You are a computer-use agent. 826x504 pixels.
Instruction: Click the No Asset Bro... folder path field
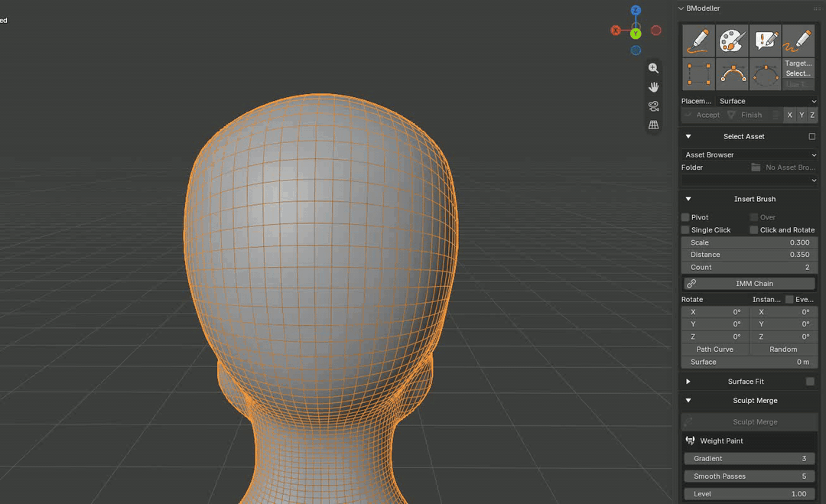(x=783, y=167)
